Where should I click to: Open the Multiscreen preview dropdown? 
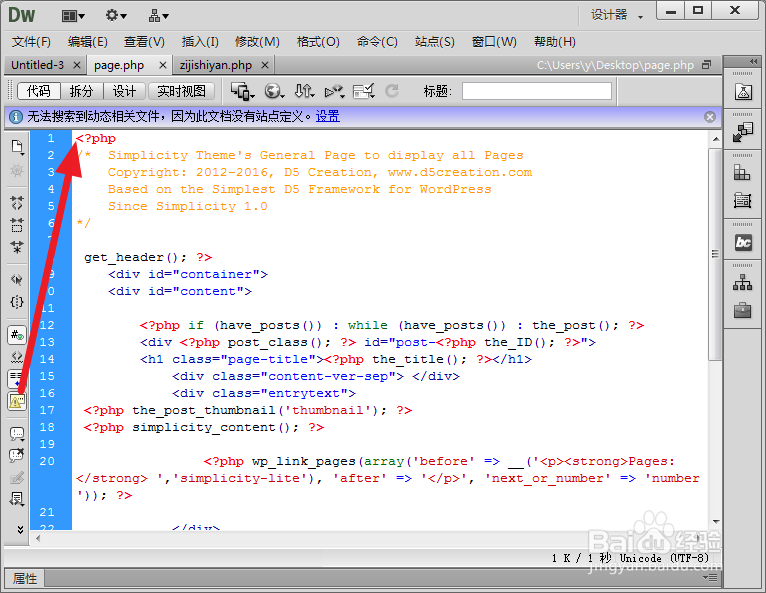pos(242,91)
